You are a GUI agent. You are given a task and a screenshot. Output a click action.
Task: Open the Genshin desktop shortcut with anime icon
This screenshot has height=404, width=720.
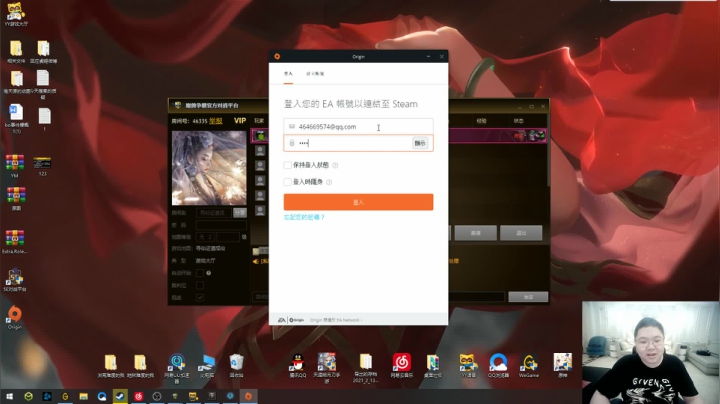pos(562,365)
